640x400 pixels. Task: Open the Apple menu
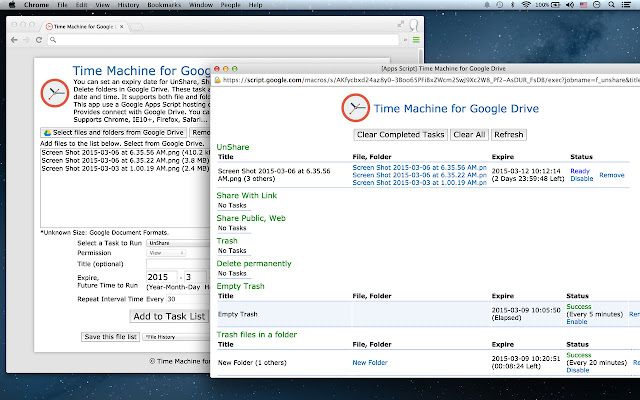(x=12, y=5)
